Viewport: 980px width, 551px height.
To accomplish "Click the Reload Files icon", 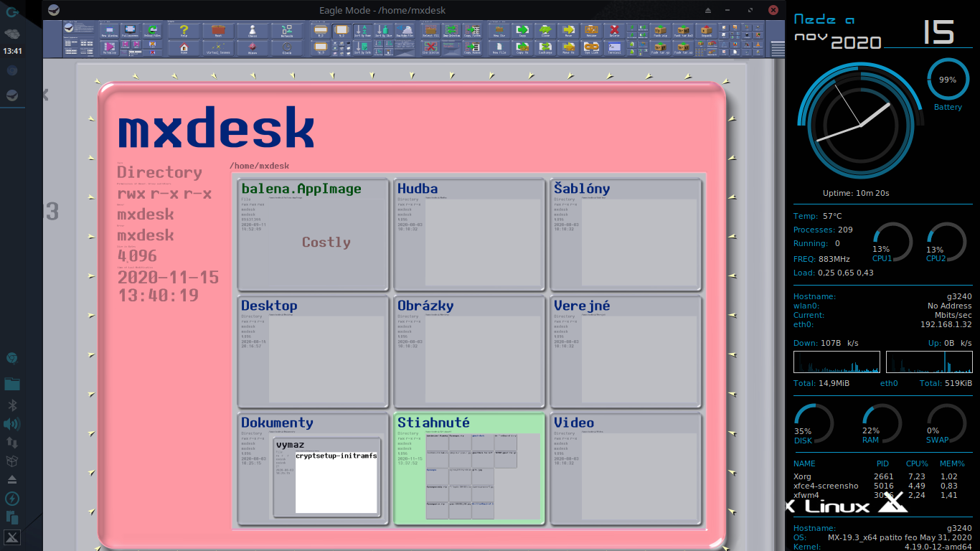I will (152, 30).
